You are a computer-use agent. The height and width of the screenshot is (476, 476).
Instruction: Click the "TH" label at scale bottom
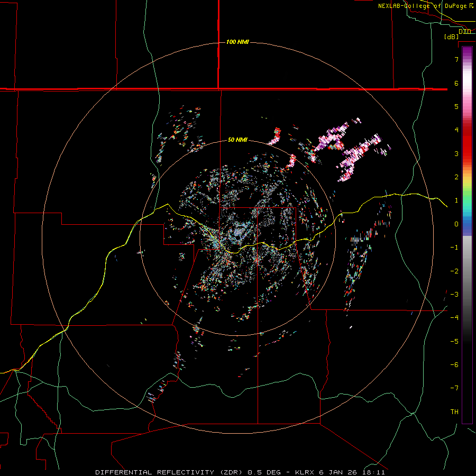(454, 412)
